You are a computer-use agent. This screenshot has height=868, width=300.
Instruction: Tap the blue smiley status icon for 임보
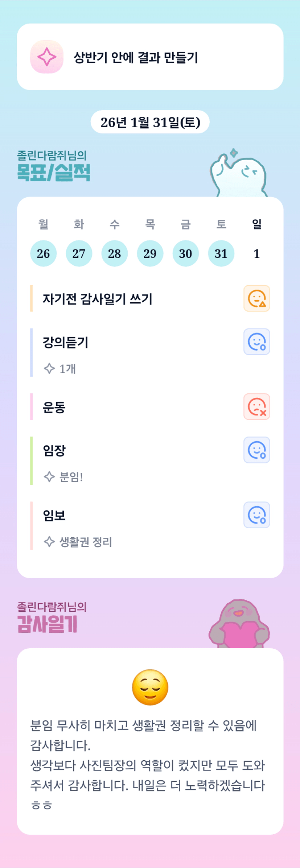click(x=256, y=515)
